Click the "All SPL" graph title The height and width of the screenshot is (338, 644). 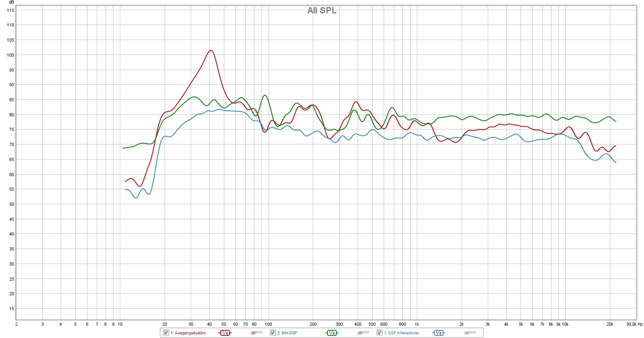[x=322, y=11]
